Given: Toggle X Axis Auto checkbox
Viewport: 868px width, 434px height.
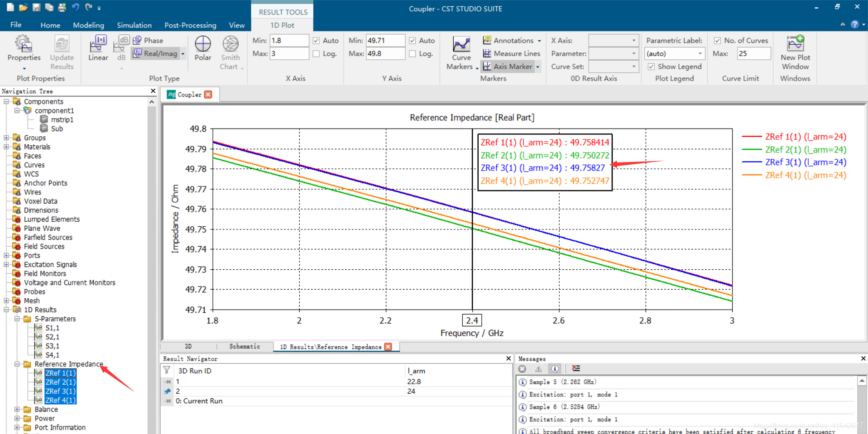Looking at the screenshot, I should click(317, 40).
